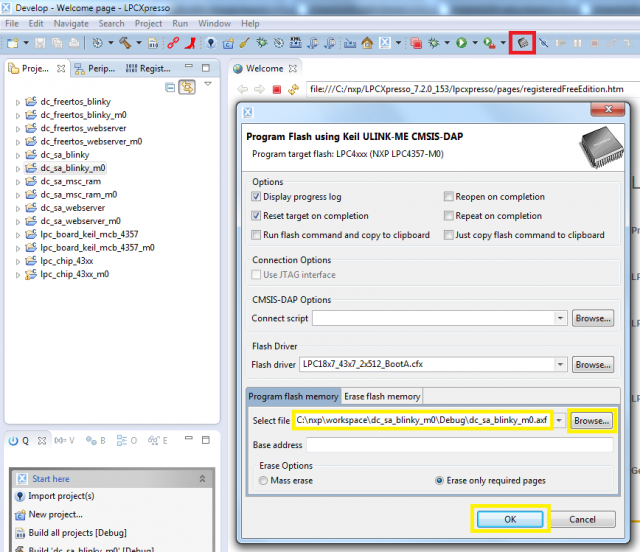The image size is (640, 552).
Task: Open the Flash driver dropdown
Action: (560, 364)
